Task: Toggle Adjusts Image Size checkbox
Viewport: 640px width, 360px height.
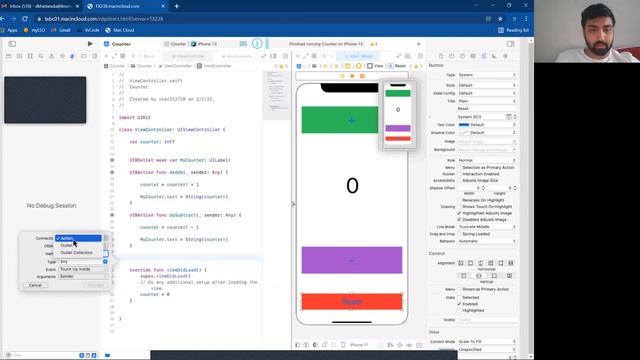Action: pos(459,180)
